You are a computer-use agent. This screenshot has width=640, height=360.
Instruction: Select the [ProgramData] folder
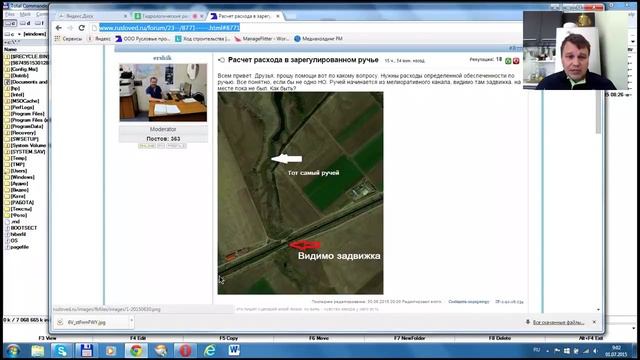(x=27, y=127)
